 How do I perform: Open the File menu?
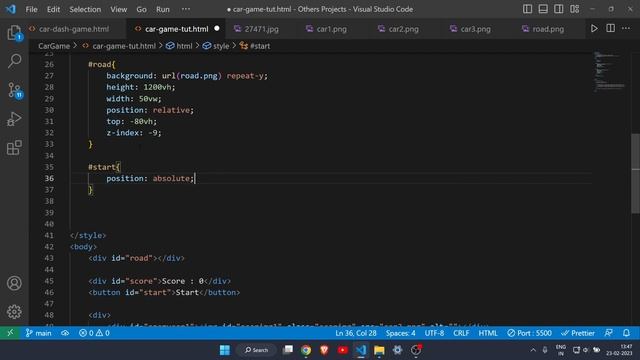click(x=31, y=9)
